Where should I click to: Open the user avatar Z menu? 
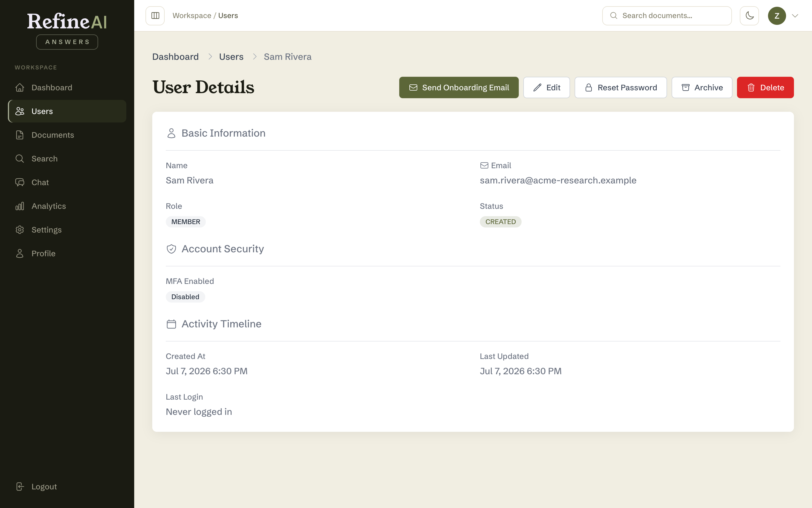tap(777, 16)
